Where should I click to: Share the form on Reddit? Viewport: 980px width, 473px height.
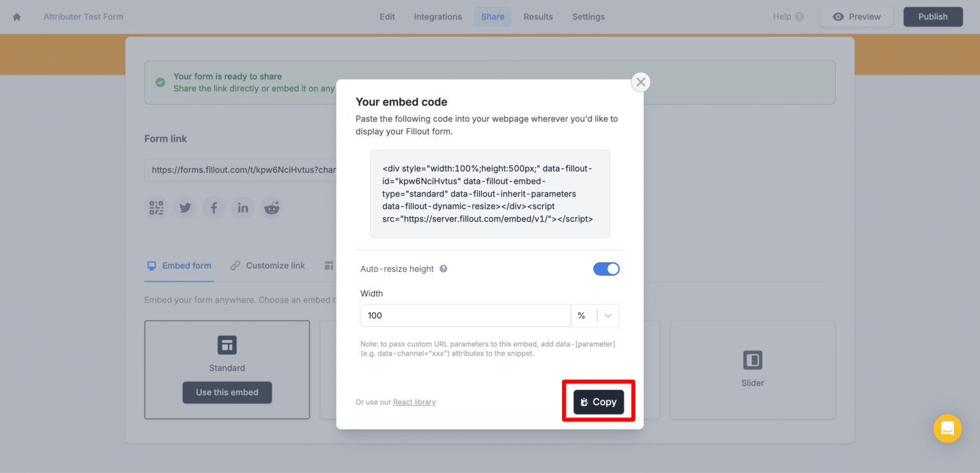[x=271, y=207]
